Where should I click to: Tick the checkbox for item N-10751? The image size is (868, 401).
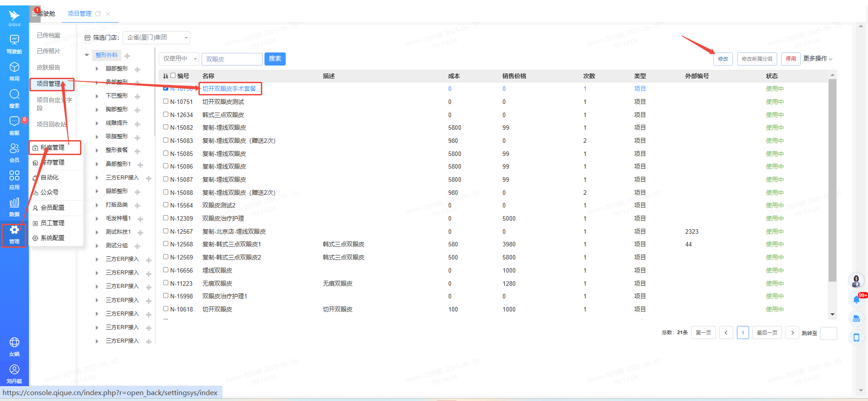pyautogui.click(x=166, y=101)
